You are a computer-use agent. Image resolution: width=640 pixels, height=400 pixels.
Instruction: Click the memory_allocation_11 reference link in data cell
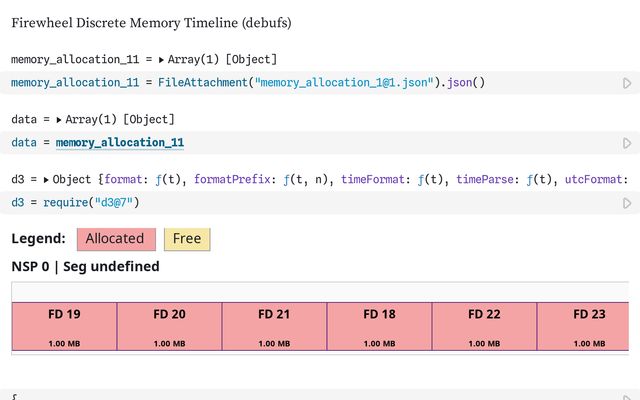pyautogui.click(x=120, y=143)
